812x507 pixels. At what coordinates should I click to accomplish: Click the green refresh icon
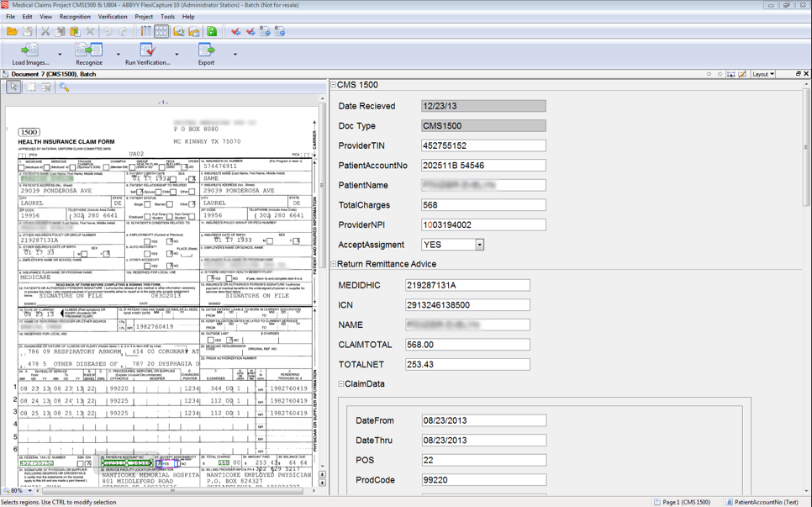[211, 32]
